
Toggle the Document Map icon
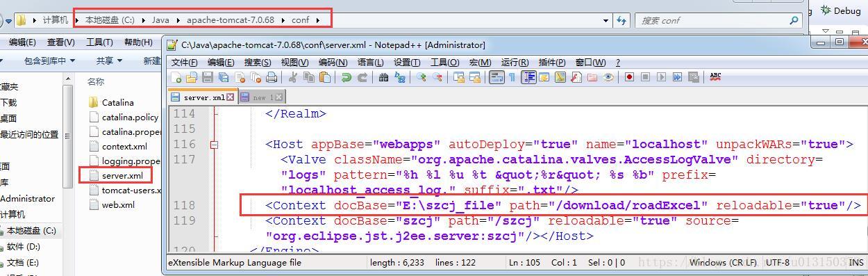click(x=560, y=77)
